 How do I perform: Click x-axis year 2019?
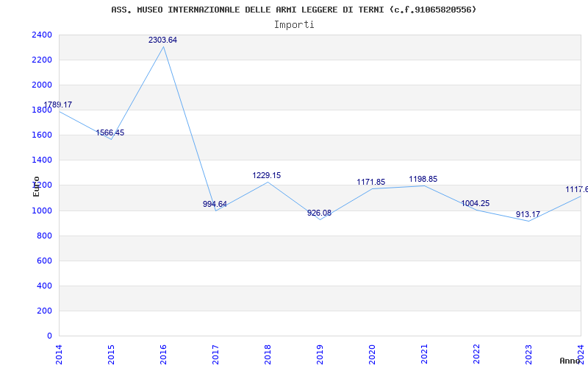[x=320, y=355]
